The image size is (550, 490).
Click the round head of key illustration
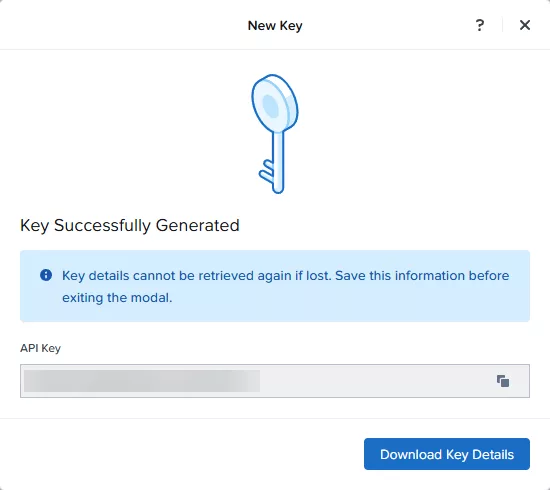coord(275,103)
